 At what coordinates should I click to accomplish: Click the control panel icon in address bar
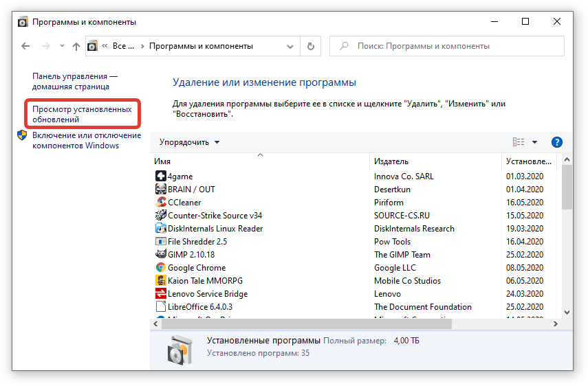pos(92,46)
